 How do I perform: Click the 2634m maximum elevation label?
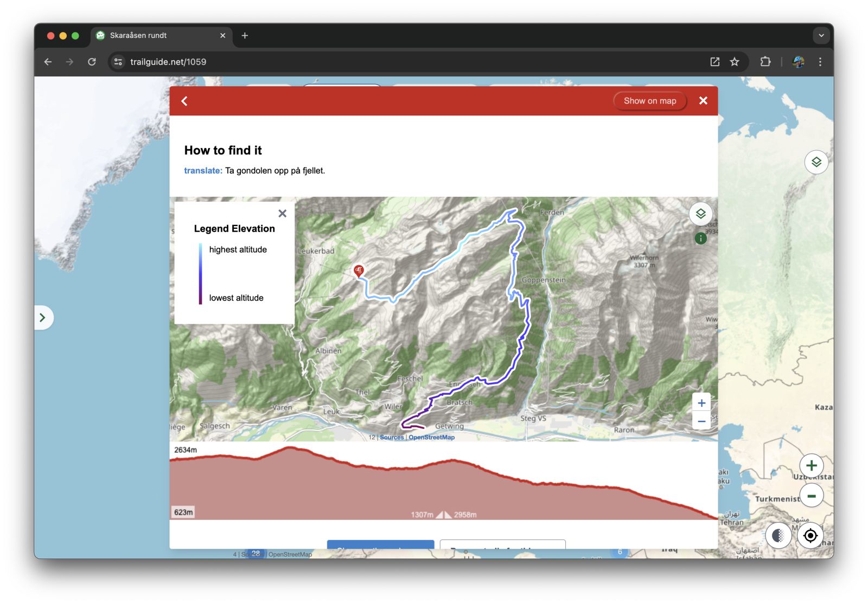tap(186, 450)
